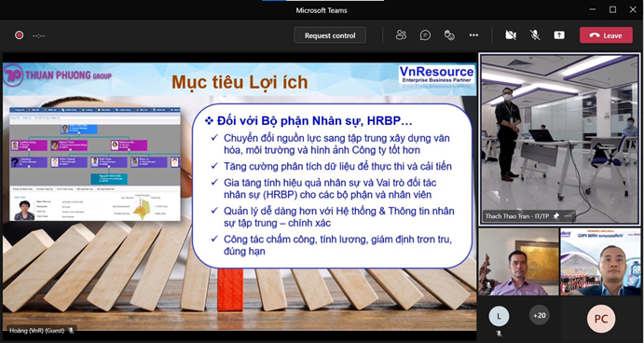Turn the camera on
The image size is (644, 343).
511,35
